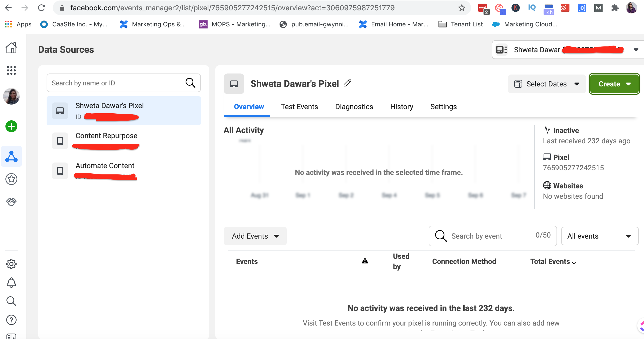Reload the page

pyautogui.click(x=41, y=8)
